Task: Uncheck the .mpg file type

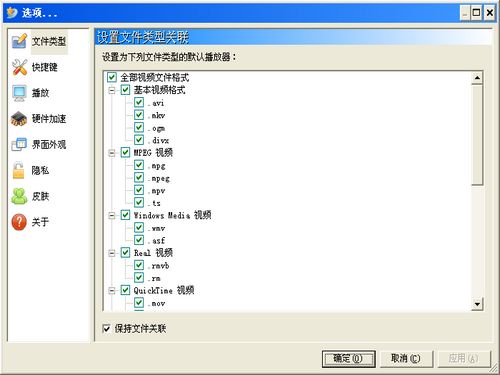Action: coord(139,165)
